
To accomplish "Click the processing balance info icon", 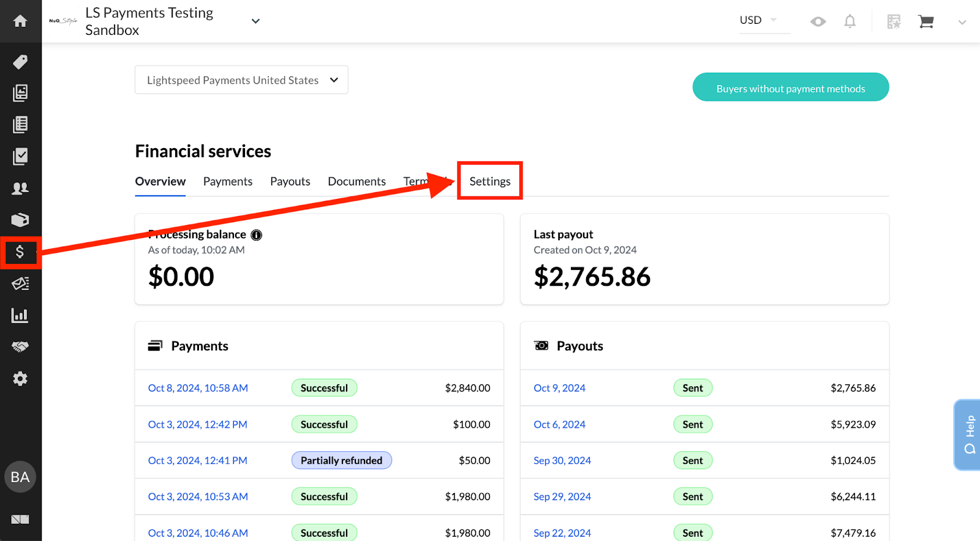I will pos(257,235).
